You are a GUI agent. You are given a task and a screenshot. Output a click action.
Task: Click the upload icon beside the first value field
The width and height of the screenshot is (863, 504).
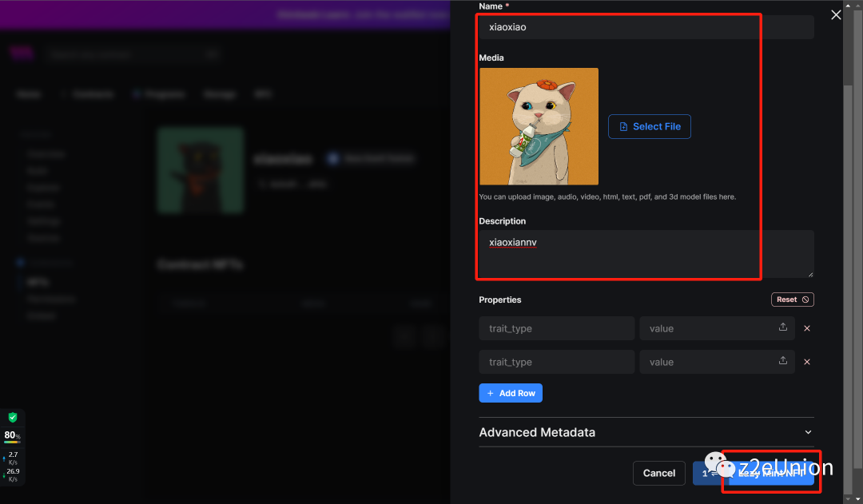pyautogui.click(x=782, y=328)
